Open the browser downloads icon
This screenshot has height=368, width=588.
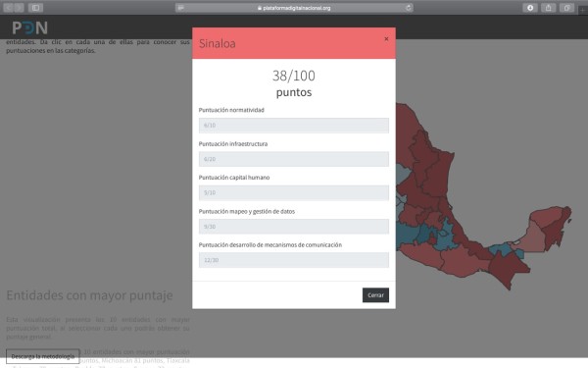click(x=530, y=8)
